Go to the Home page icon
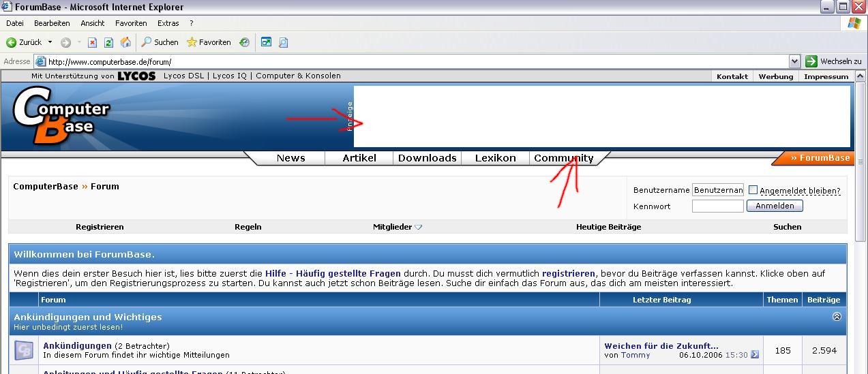Image resolution: width=868 pixels, height=374 pixels. 125,42
